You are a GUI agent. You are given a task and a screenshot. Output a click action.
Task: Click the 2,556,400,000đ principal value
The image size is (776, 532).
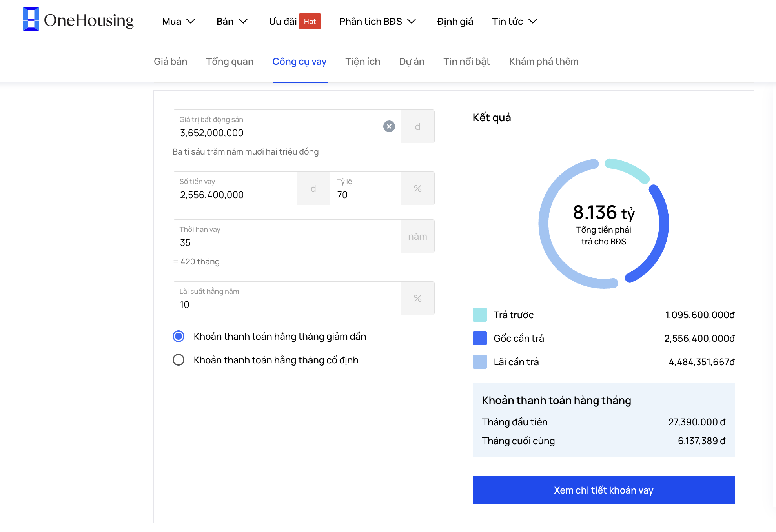click(x=699, y=338)
